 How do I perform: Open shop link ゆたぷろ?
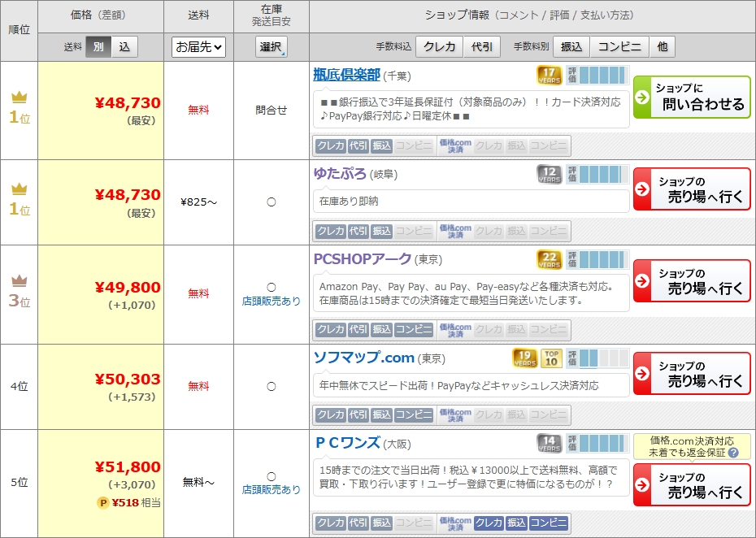click(x=340, y=174)
